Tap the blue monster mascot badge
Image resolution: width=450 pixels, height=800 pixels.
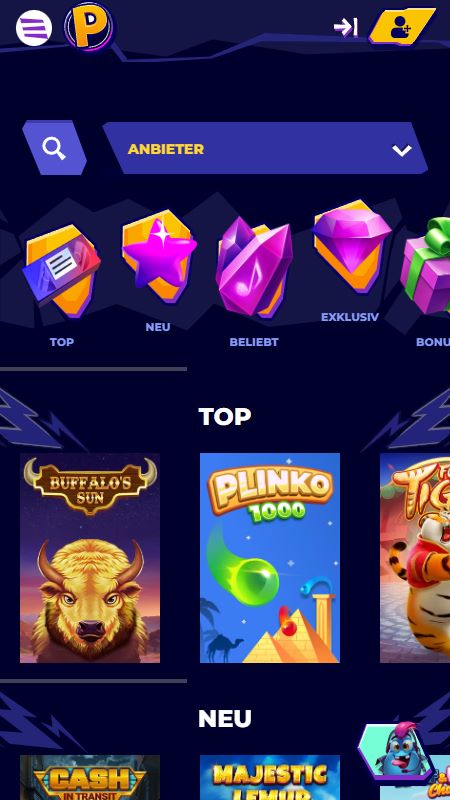click(x=395, y=752)
